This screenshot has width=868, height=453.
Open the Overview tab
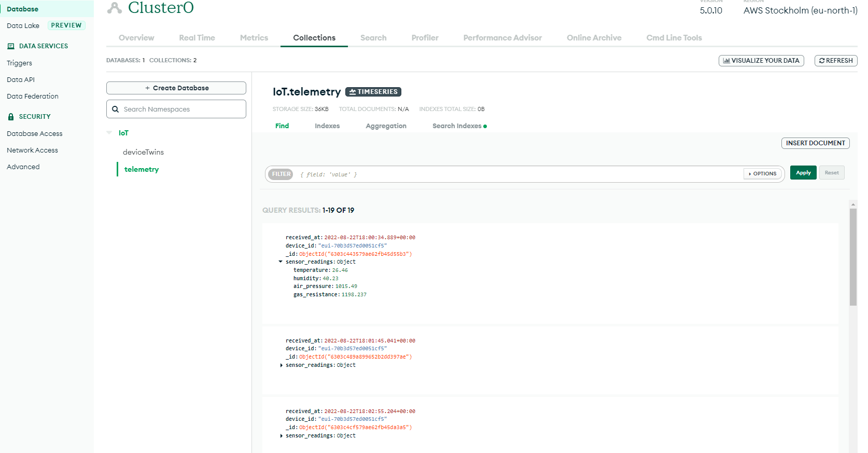coord(136,38)
